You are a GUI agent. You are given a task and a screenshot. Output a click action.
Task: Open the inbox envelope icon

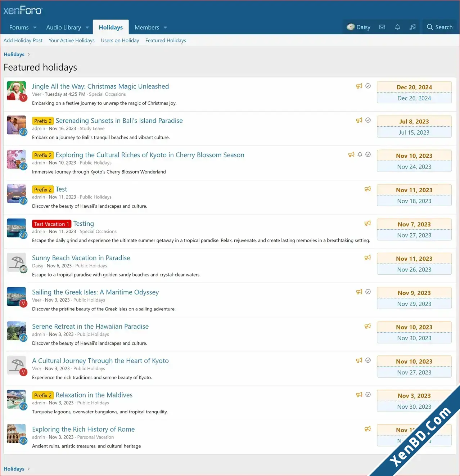(382, 27)
